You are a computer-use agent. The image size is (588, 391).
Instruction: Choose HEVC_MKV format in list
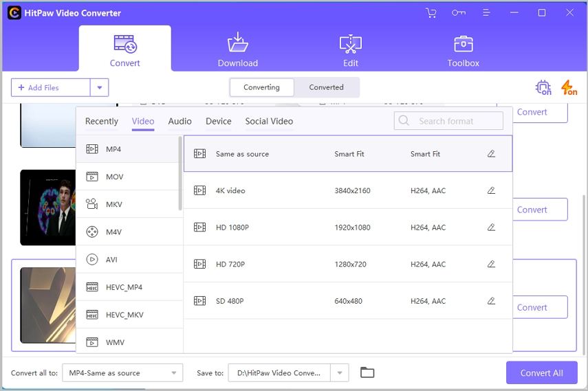tap(128, 315)
